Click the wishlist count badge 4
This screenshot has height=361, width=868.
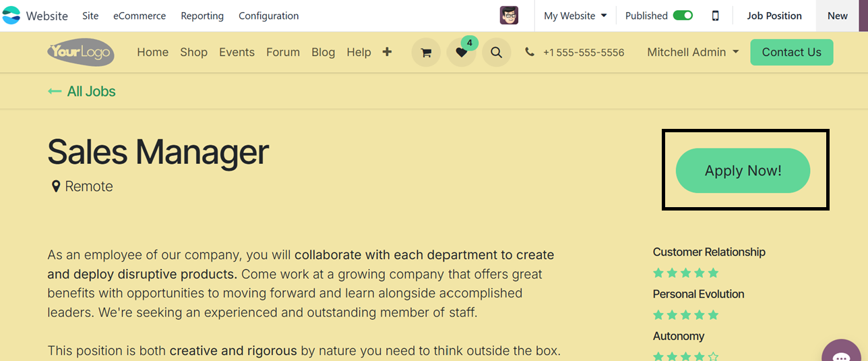tap(470, 43)
